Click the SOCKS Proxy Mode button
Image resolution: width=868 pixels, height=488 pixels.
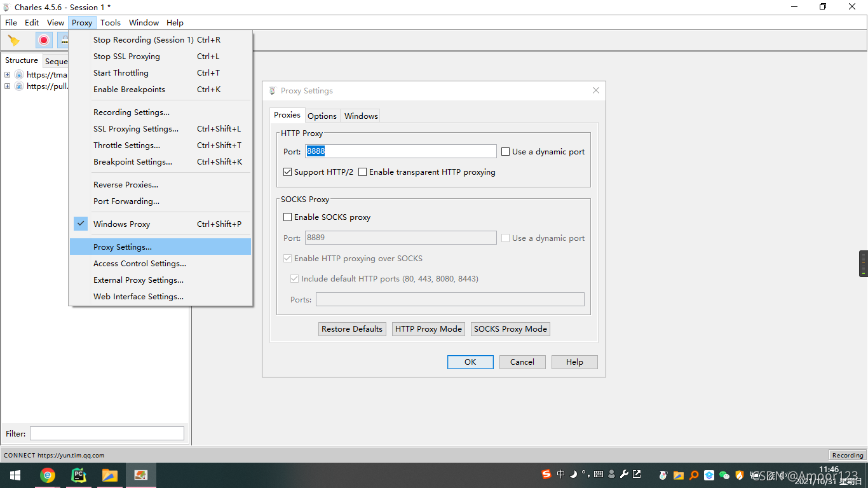(510, 329)
